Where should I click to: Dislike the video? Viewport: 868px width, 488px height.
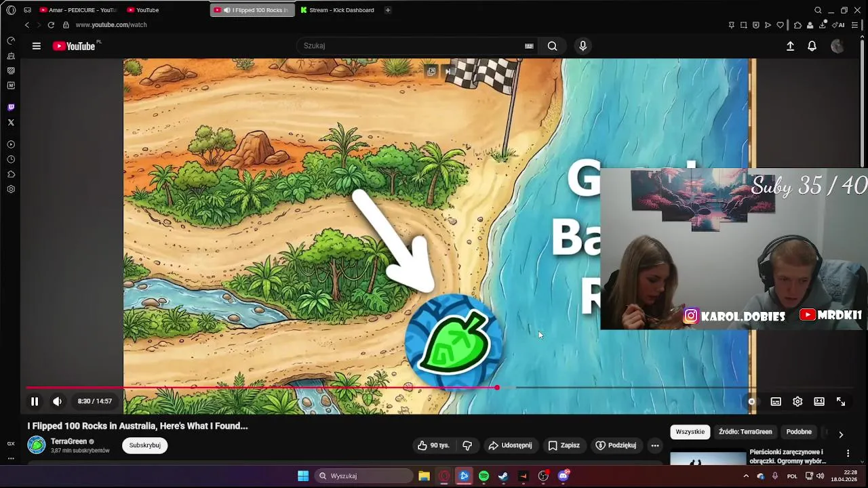click(467, 445)
